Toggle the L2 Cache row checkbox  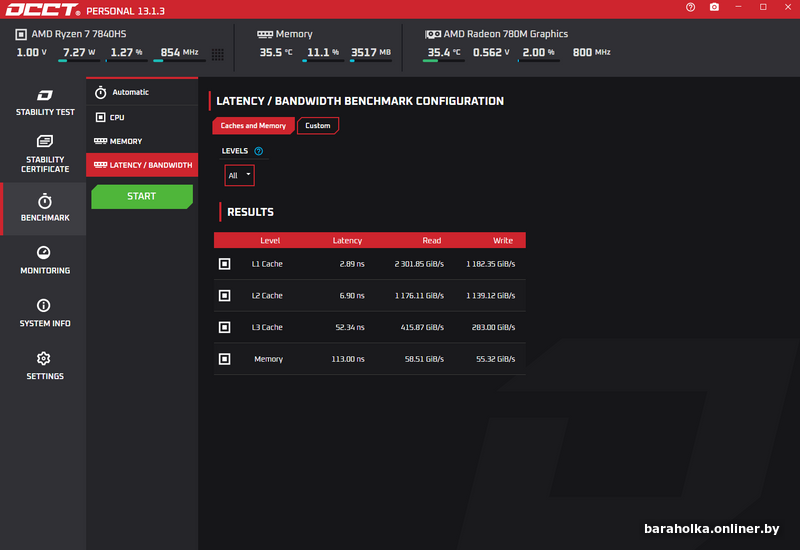pos(224,295)
